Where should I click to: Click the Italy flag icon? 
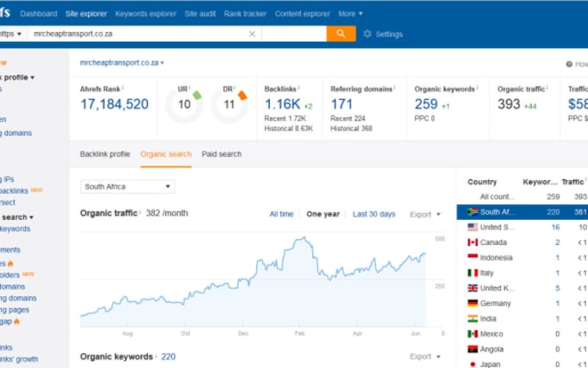(472, 273)
